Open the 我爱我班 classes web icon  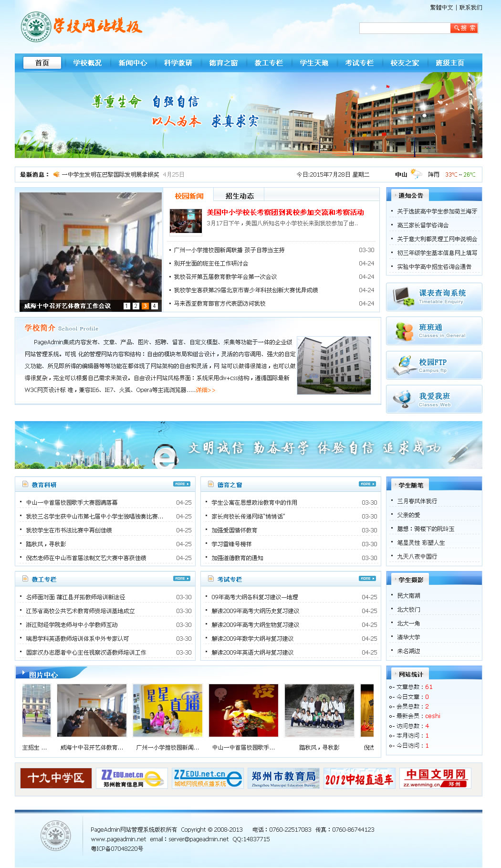[403, 399]
